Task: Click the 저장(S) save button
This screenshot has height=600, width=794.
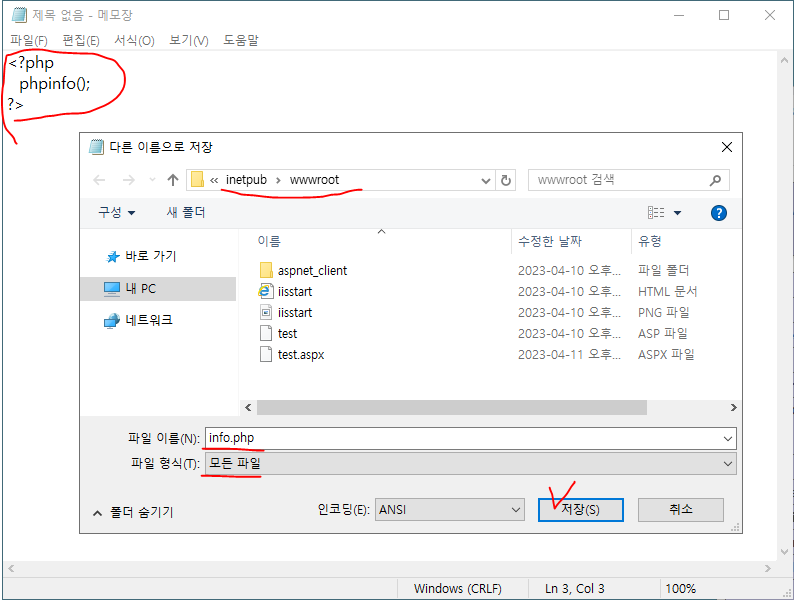Action: [x=580, y=509]
